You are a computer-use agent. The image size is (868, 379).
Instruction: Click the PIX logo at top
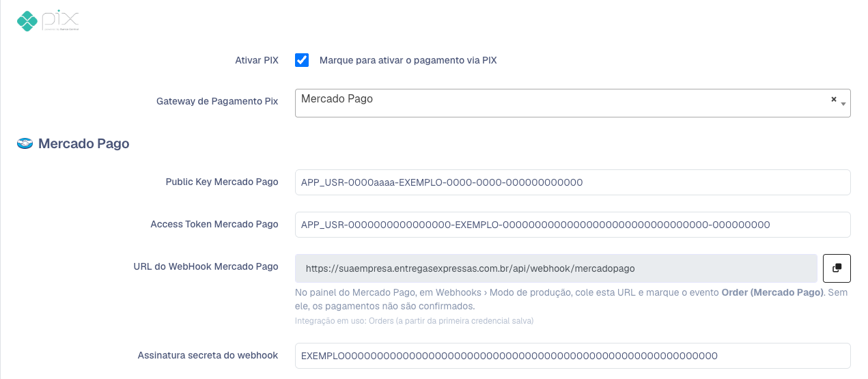(48, 21)
